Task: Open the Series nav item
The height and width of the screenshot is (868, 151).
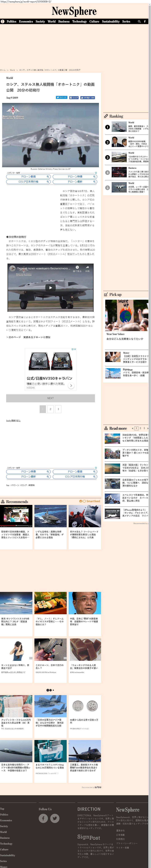Action: click(x=126, y=22)
